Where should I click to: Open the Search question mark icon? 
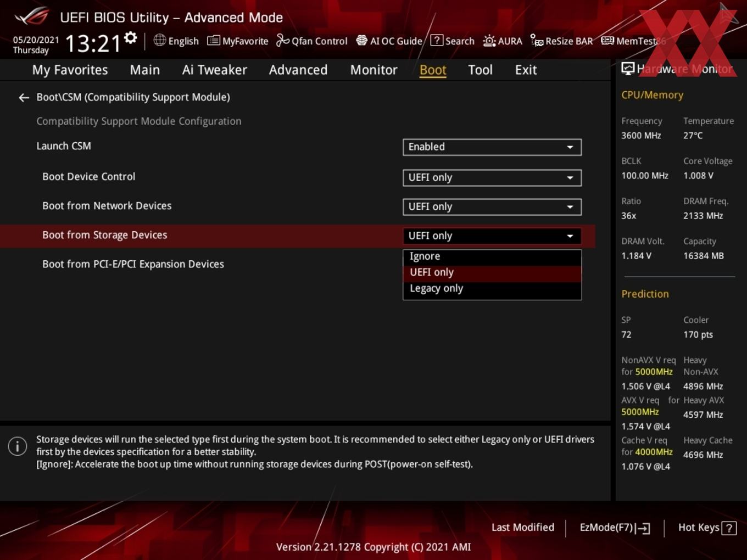point(437,40)
